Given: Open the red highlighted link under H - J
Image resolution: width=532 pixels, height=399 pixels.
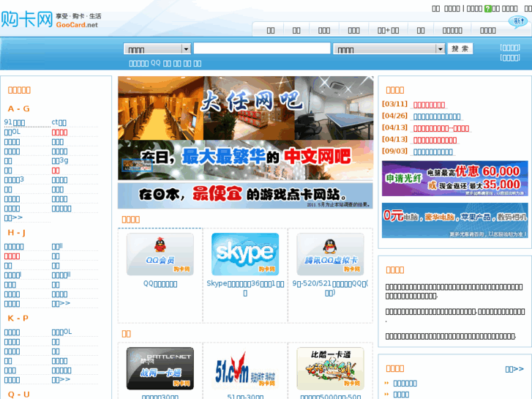Looking at the screenshot, I should (x=12, y=256).
